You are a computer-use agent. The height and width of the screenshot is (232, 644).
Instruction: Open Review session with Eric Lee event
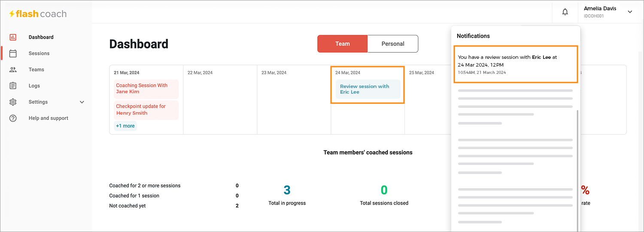pos(368,89)
